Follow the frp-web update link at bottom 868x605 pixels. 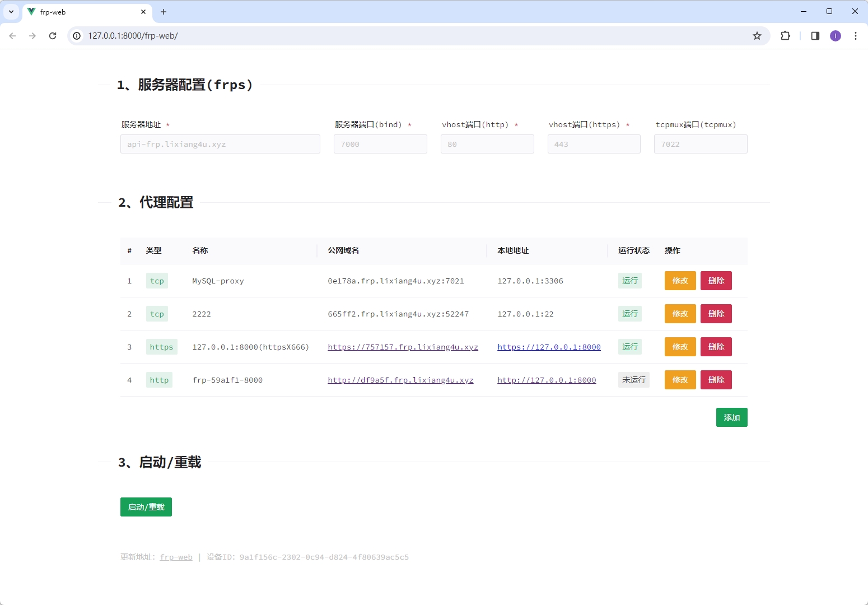coord(176,557)
